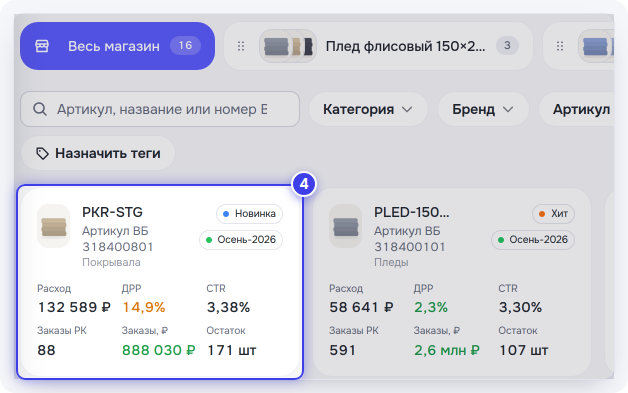
Task: Click the PKR-STG product title
Action: [x=112, y=212]
